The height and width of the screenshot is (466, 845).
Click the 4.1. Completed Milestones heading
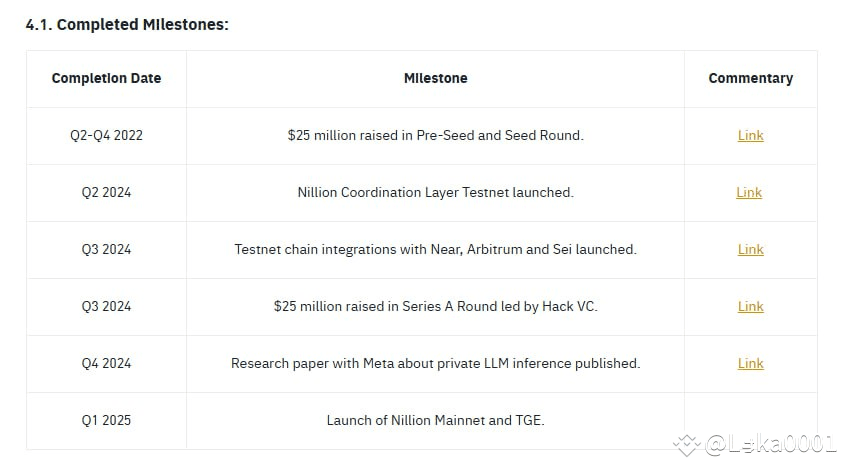click(127, 24)
